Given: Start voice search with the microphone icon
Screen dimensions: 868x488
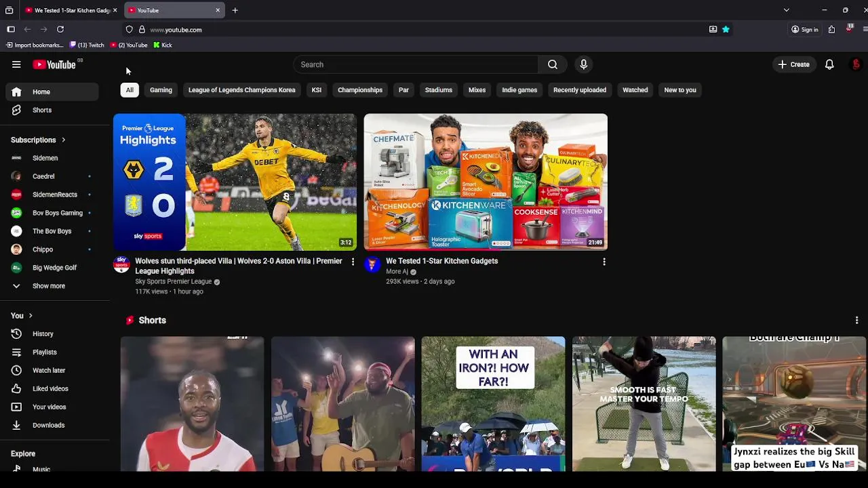Looking at the screenshot, I should click(x=583, y=64).
